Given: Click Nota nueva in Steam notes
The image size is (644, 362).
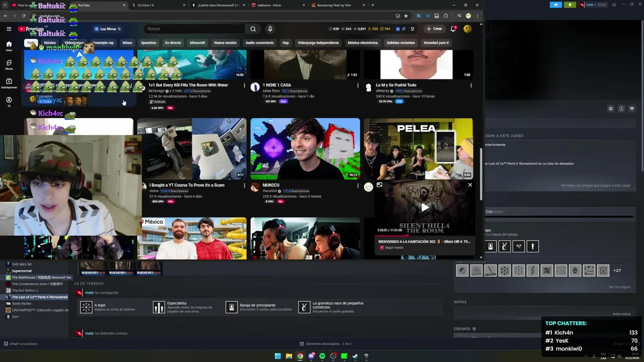Looking at the screenshot, I should [621, 314].
